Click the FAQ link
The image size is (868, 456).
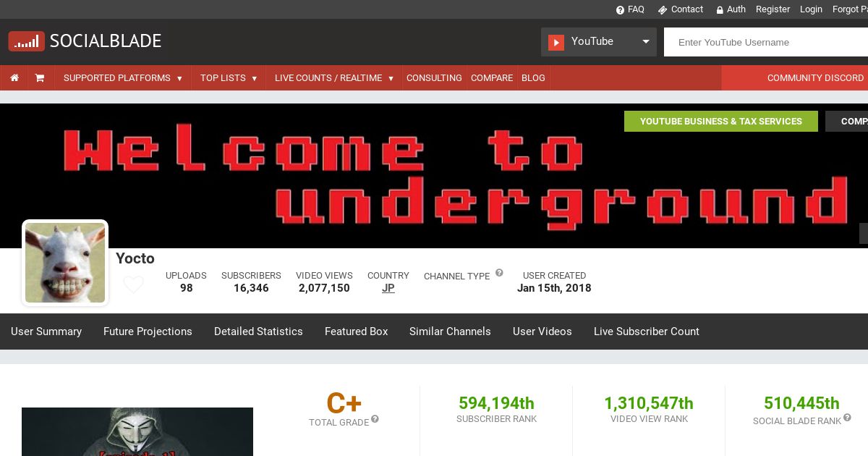click(636, 9)
